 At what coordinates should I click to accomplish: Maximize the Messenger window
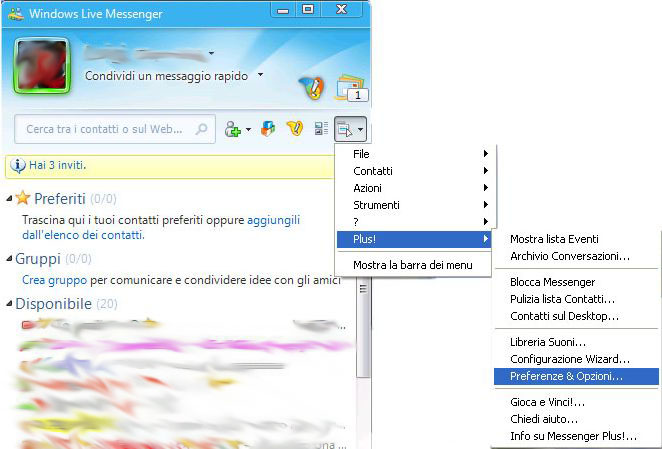[308, 9]
